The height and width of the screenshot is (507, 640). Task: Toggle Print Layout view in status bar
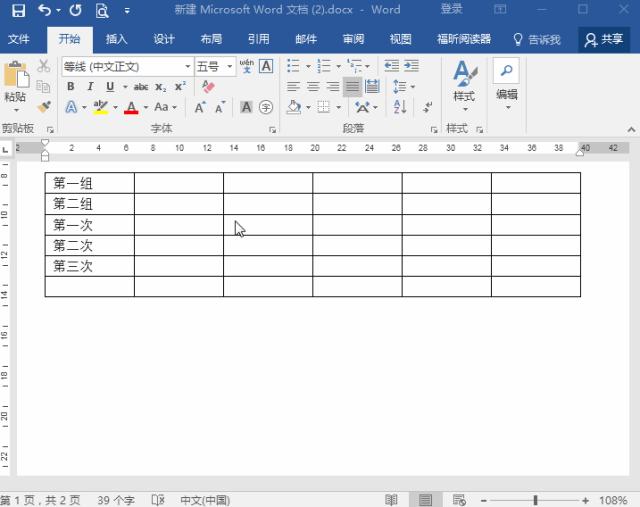pos(425,500)
